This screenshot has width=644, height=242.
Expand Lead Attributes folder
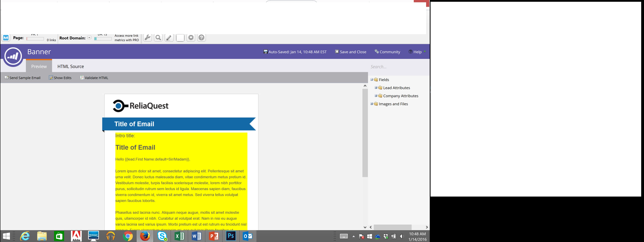(x=376, y=88)
